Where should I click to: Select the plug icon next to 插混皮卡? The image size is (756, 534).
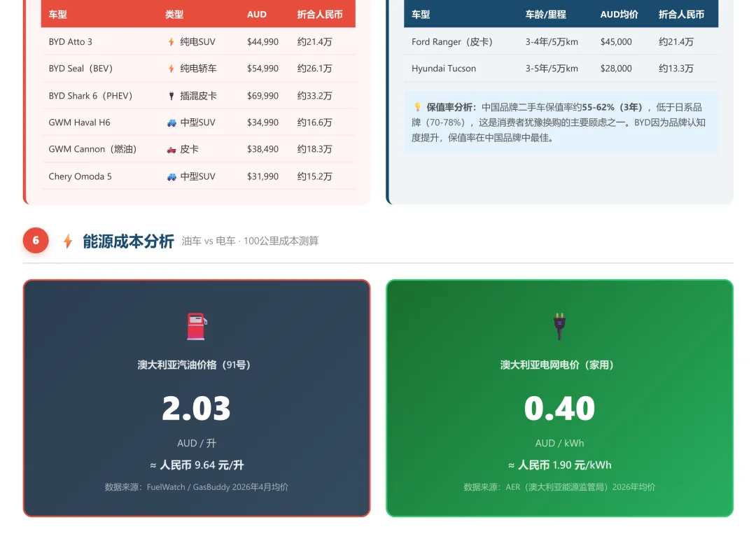click(x=173, y=95)
